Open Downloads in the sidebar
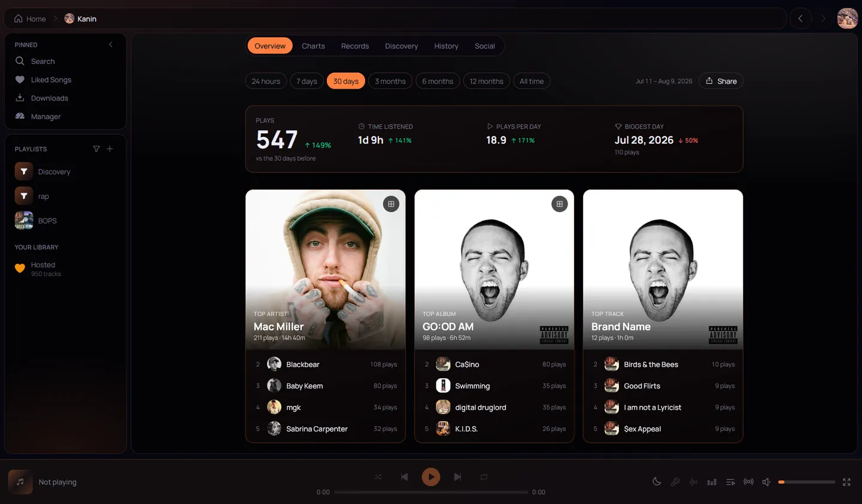Screen dimensions: 862x504 tap(65, 98)
